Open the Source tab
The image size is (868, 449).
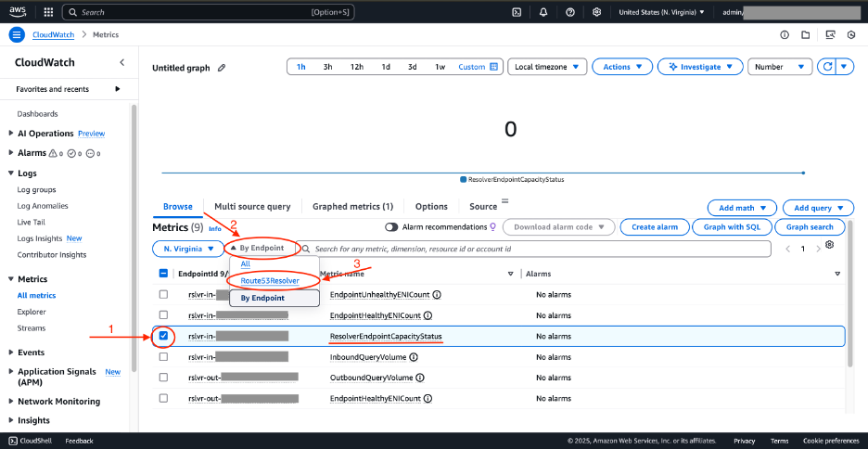click(x=483, y=207)
